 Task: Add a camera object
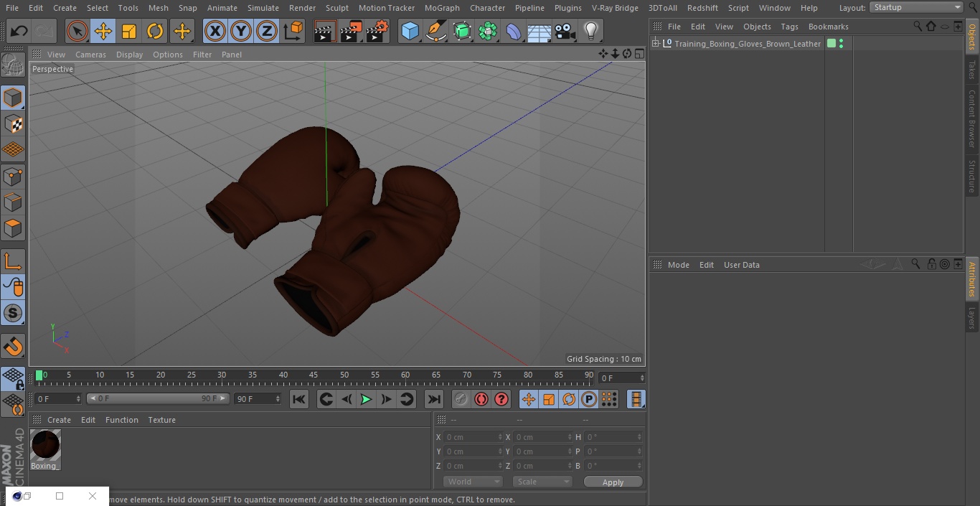tap(565, 31)
